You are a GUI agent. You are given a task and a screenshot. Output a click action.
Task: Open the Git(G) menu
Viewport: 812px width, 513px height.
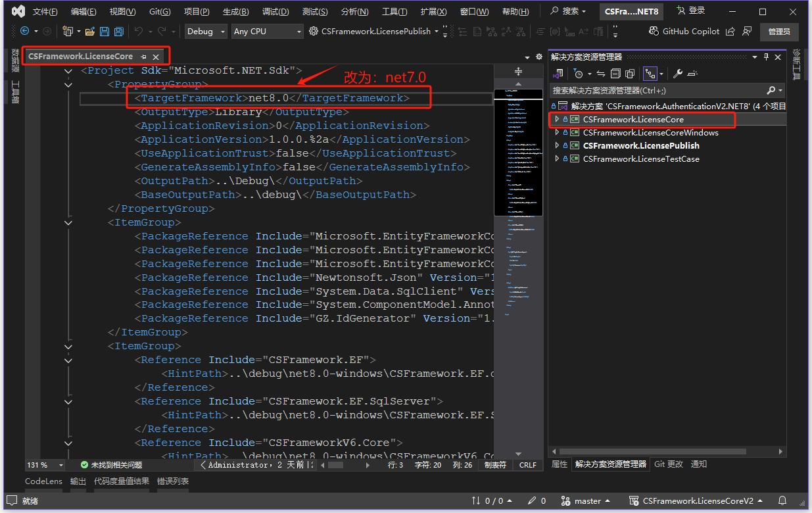[160, 12]
